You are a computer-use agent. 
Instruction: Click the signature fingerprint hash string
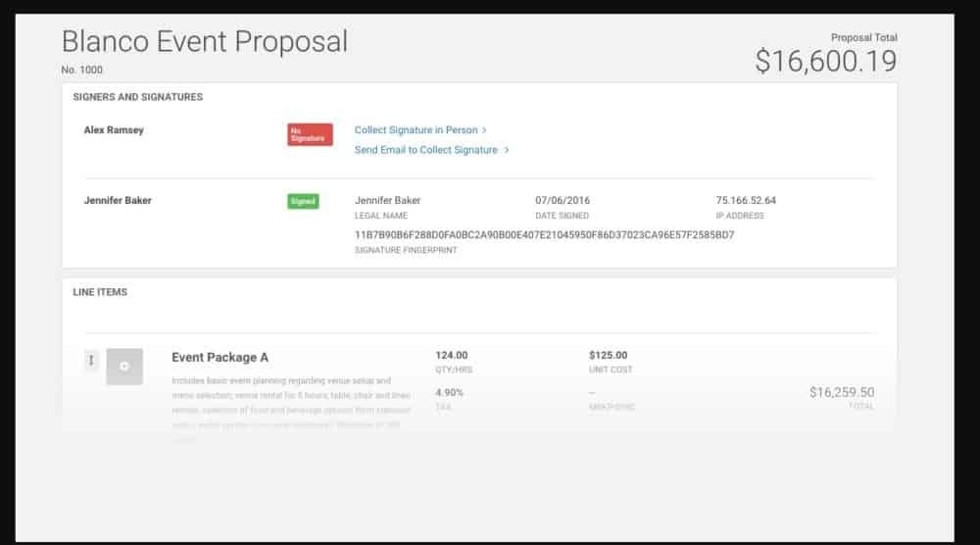coord(544,235)
